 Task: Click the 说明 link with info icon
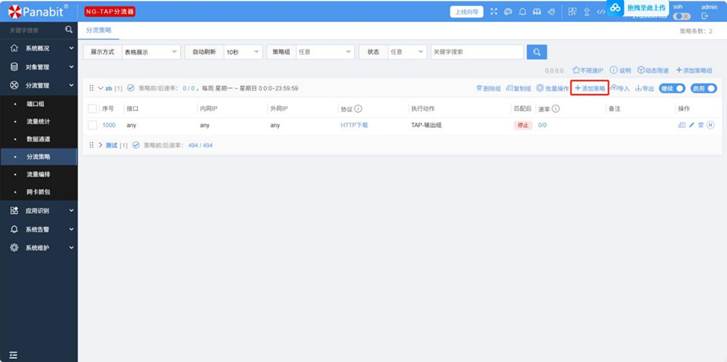point(620,70)
